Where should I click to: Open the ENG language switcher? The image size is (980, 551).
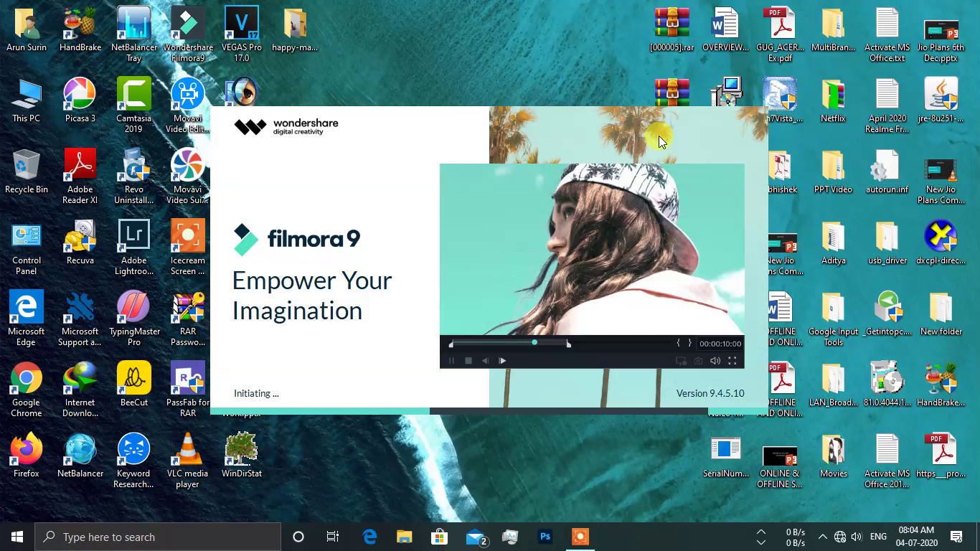pyautogui.click(x=877, y=536)
